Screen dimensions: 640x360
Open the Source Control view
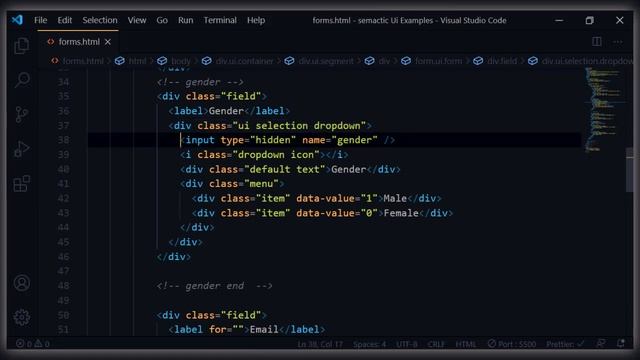22,114
